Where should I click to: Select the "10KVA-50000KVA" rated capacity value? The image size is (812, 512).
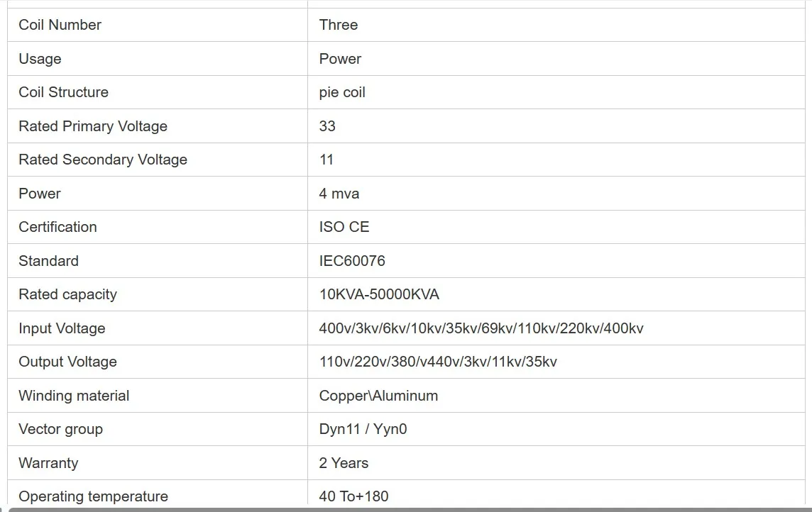click(x=379, y=294)
